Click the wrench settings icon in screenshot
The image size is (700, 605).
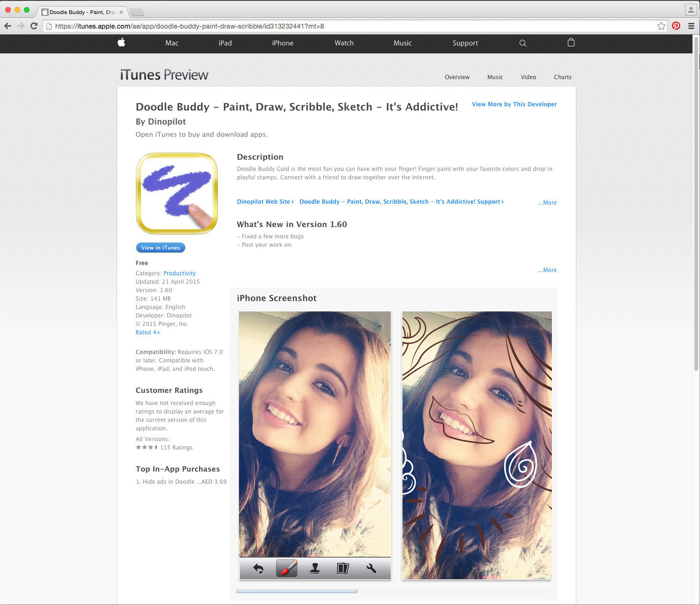pyautogui.click(x=372, y=568)
